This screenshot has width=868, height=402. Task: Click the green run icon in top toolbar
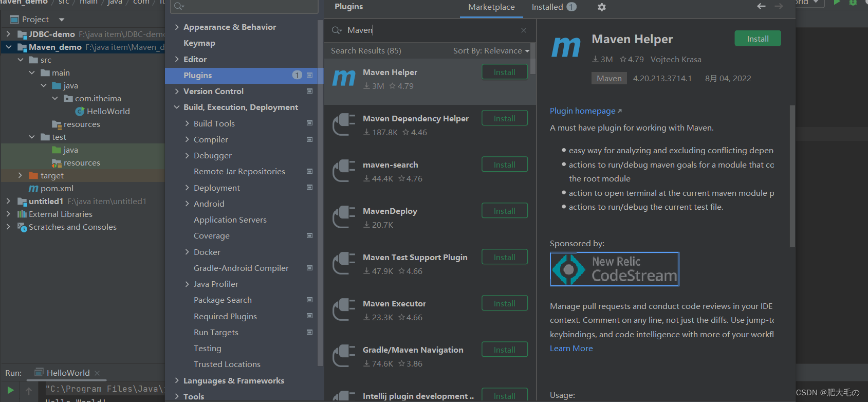coord(837,3)
